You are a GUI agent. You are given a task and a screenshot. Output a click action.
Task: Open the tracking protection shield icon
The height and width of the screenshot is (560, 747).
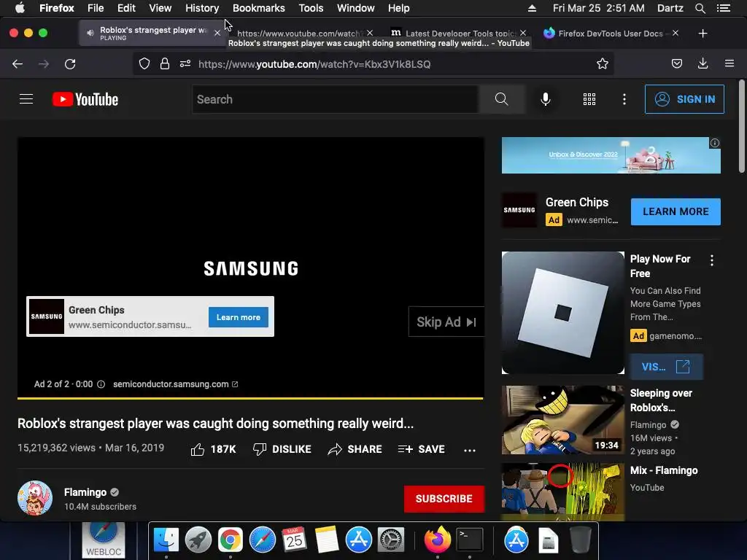click(144, 64)
